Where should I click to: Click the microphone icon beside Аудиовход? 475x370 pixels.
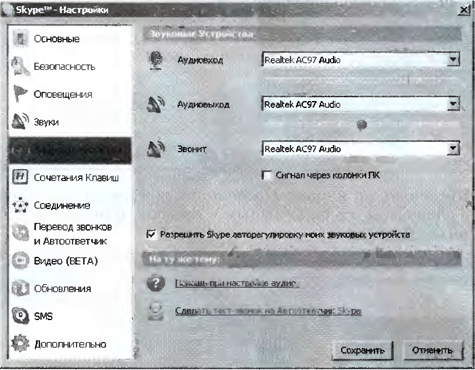tap(155, 60)
